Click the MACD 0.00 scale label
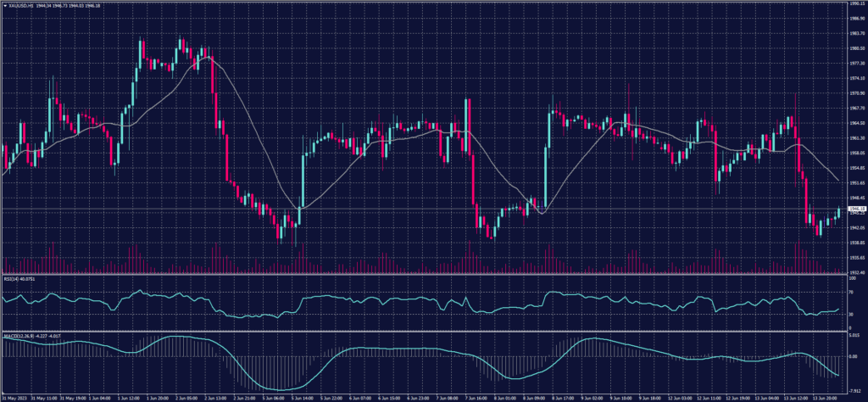This screenshot has height=402, width=868. tap(852, 356)
